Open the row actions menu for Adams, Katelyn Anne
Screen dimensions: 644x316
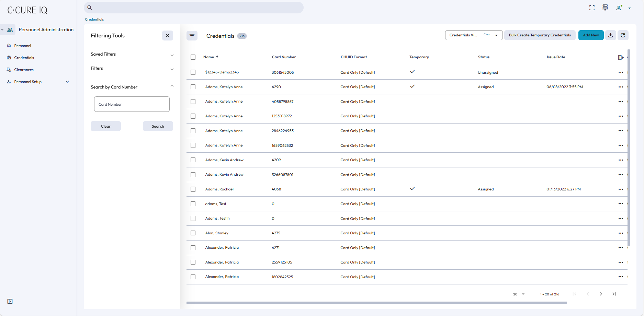pos(621,87)
